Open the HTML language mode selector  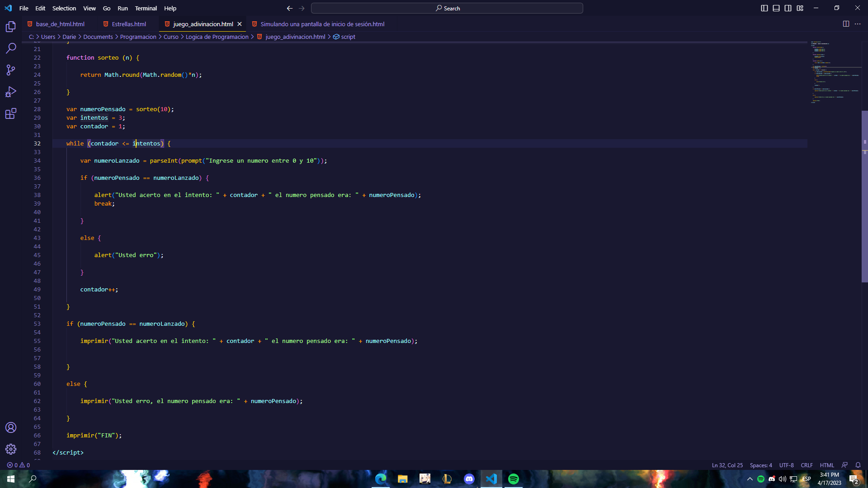coord(827,465)
